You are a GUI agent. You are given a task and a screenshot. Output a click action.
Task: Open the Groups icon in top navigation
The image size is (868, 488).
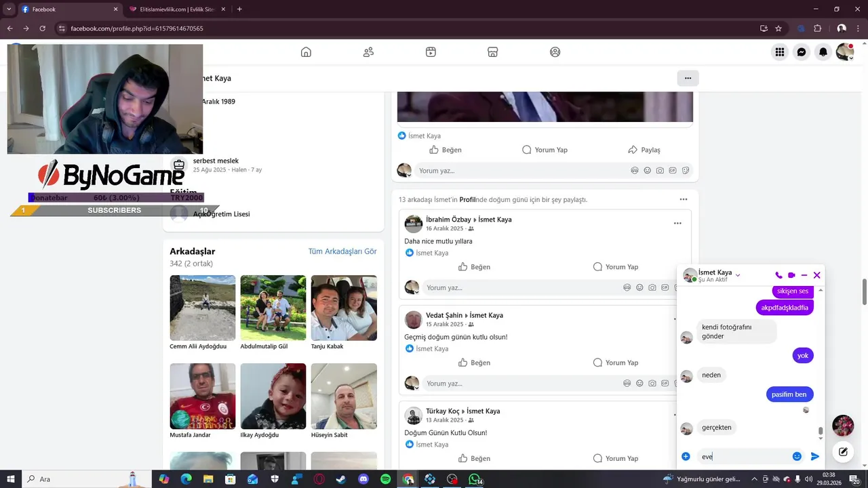tap(555, 52)
